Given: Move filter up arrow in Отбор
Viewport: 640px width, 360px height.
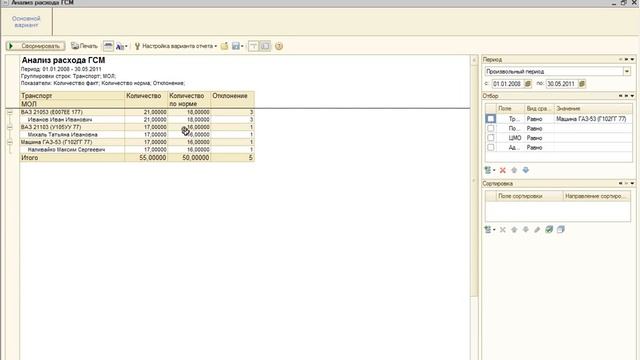Looking at the screenshot, I should 514,170.
